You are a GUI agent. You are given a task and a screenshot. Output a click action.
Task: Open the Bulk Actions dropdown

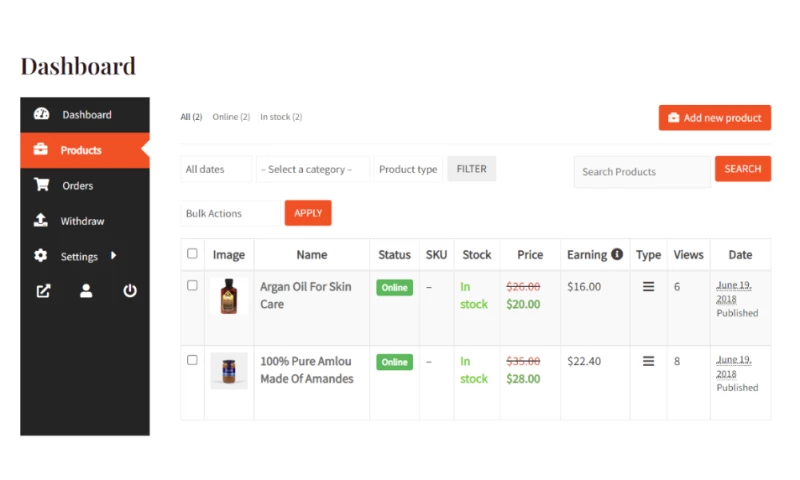pos(230,213)
